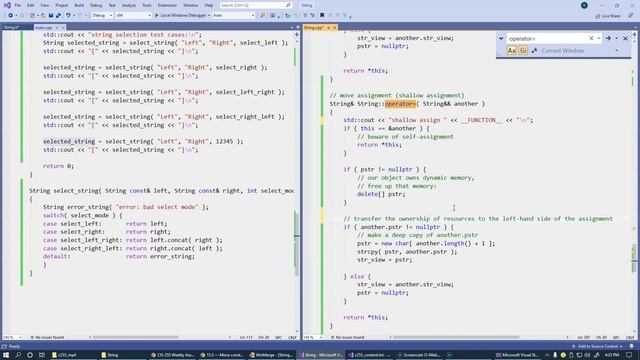Open the Edit menu
Screen dimensions: 640x360
point(31,5)
